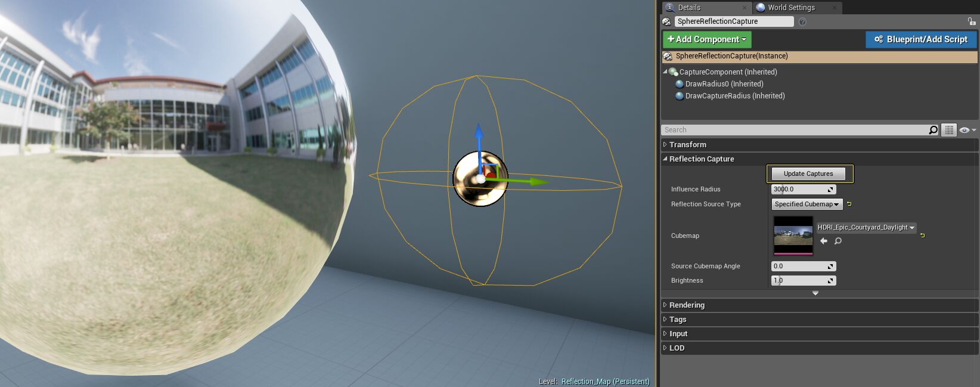Screen dimensions: 980x387
Task: Click the Blueprint/Add Script button
Action: coord(921,39)
